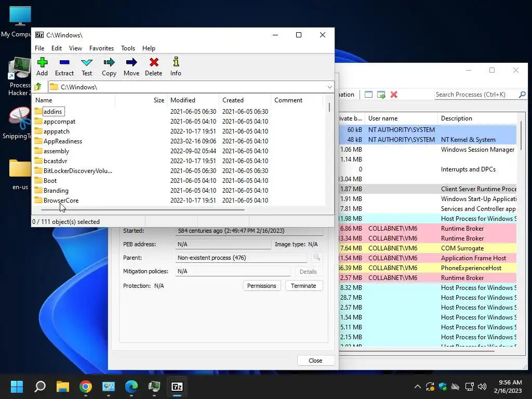Select the addins folder
532x399 pixels.
pos(52,112)
